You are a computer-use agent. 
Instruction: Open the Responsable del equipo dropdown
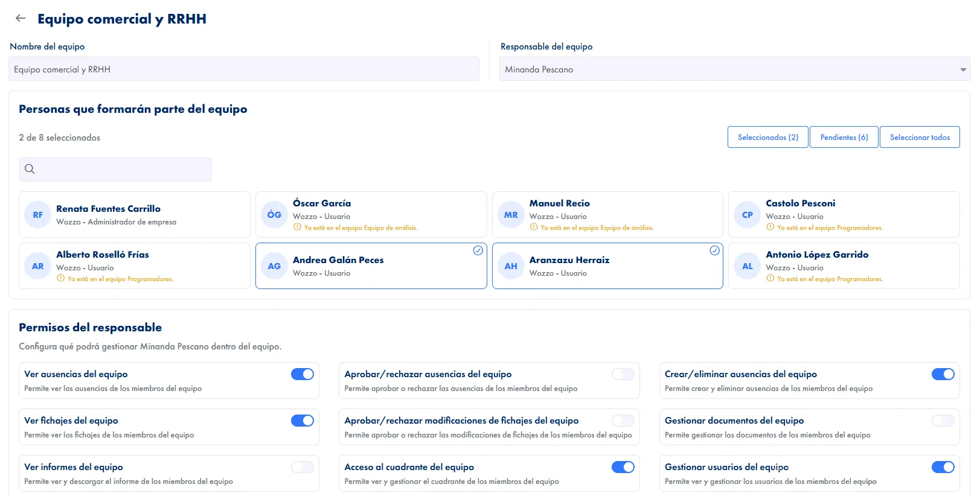click(734, 69)
